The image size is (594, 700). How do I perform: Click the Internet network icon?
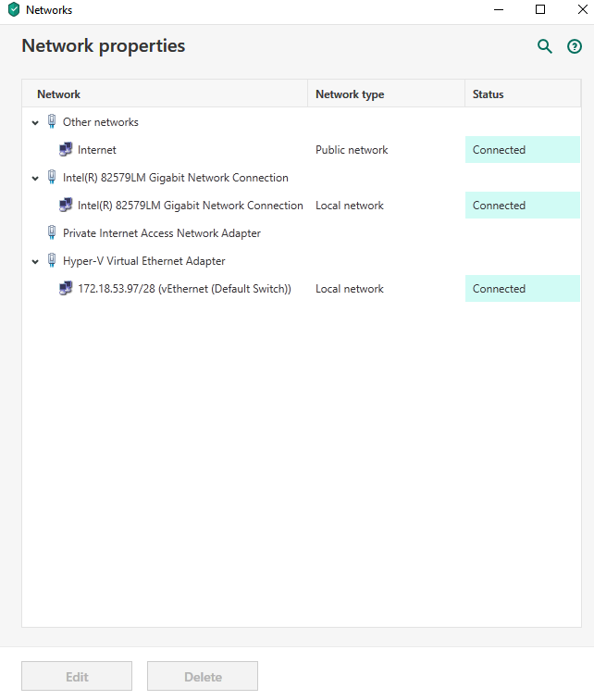click(x=66, y=150)
